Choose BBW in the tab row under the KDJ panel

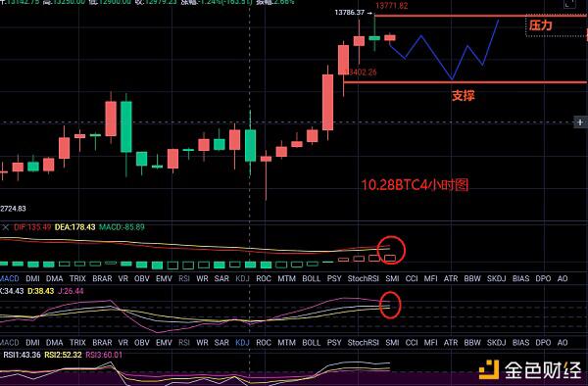472,343
